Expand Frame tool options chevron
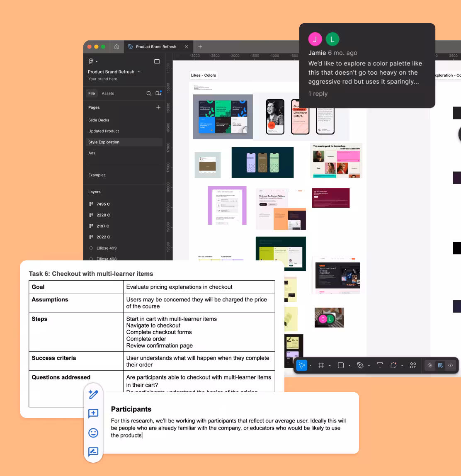461x476 pixels. click(x=330, y=366)
